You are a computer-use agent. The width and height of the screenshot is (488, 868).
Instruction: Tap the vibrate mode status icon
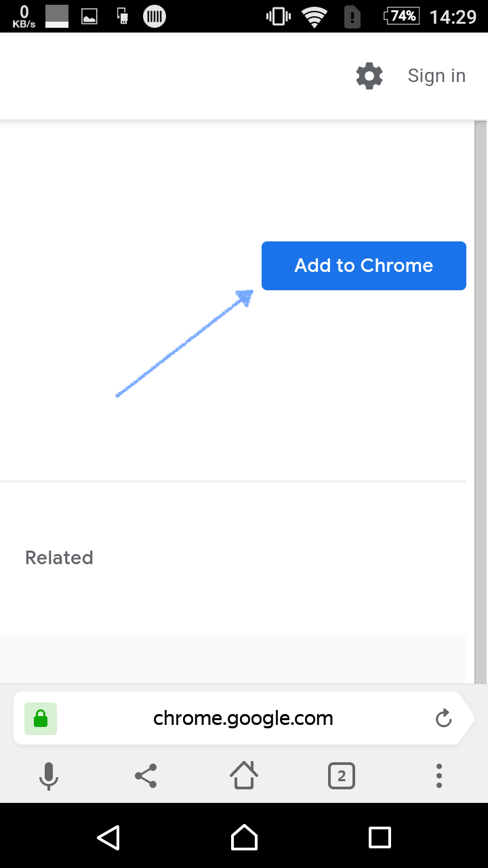tap(279, 16)
